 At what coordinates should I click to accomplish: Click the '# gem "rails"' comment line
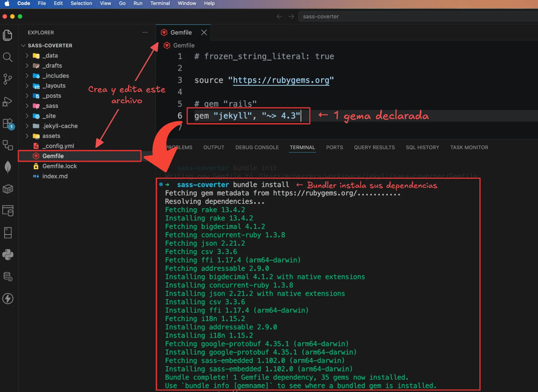[x=225, y=104]
